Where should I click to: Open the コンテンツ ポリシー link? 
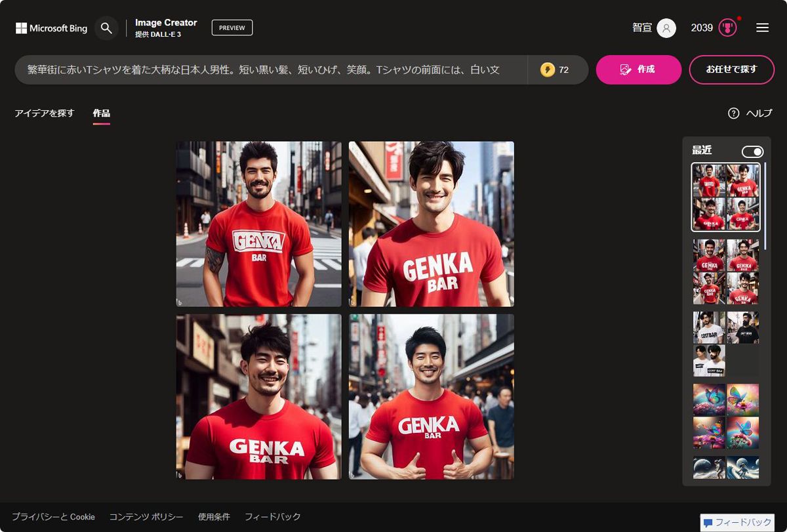click(146, 517)
